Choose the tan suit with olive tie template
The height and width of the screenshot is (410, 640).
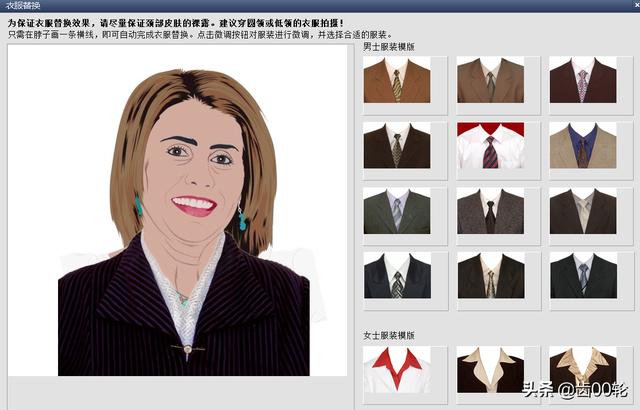coord(490,81)
